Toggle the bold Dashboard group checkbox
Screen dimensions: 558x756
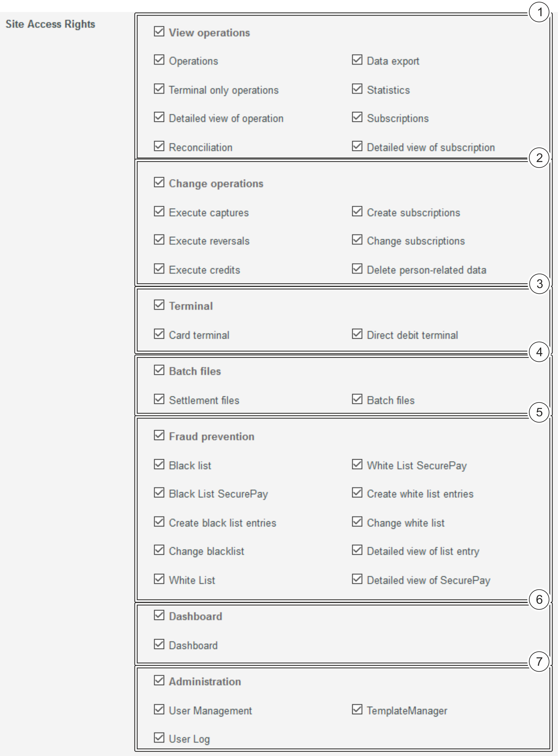click(x=159, y=615)
